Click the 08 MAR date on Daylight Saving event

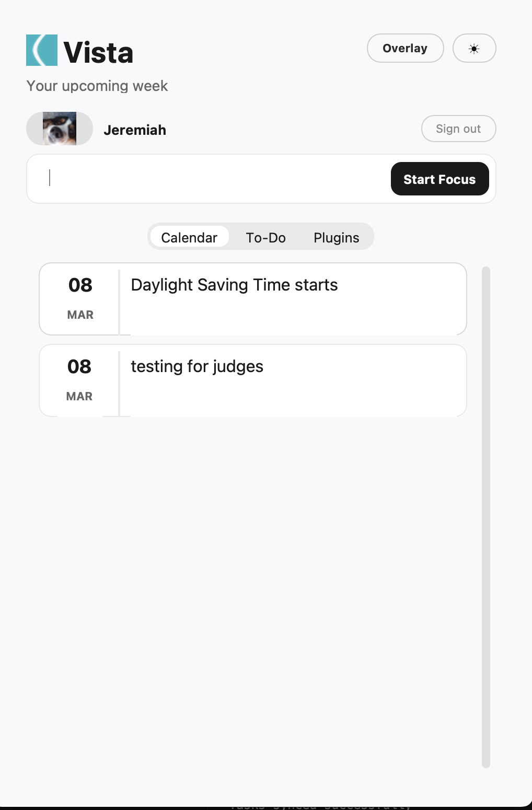coord(80,299)
